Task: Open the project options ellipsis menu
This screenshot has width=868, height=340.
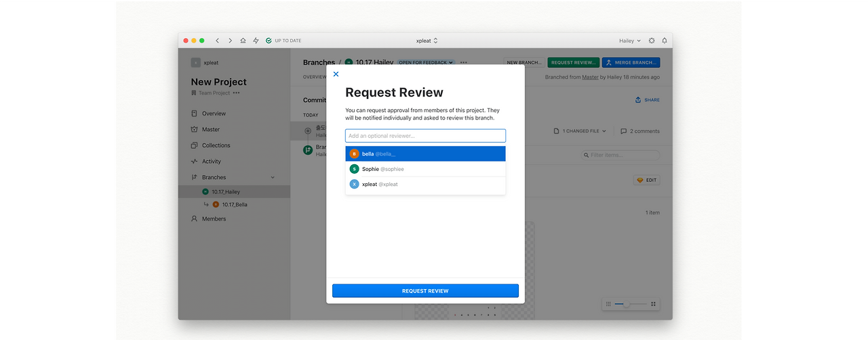Action: click(x=237, y=93)
